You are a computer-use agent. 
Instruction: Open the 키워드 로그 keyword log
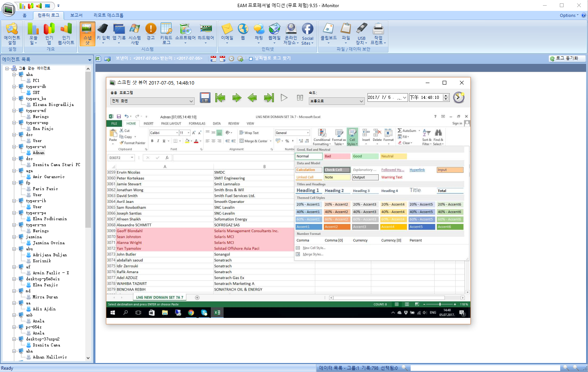pyautogui.click(x=166, y=34)
